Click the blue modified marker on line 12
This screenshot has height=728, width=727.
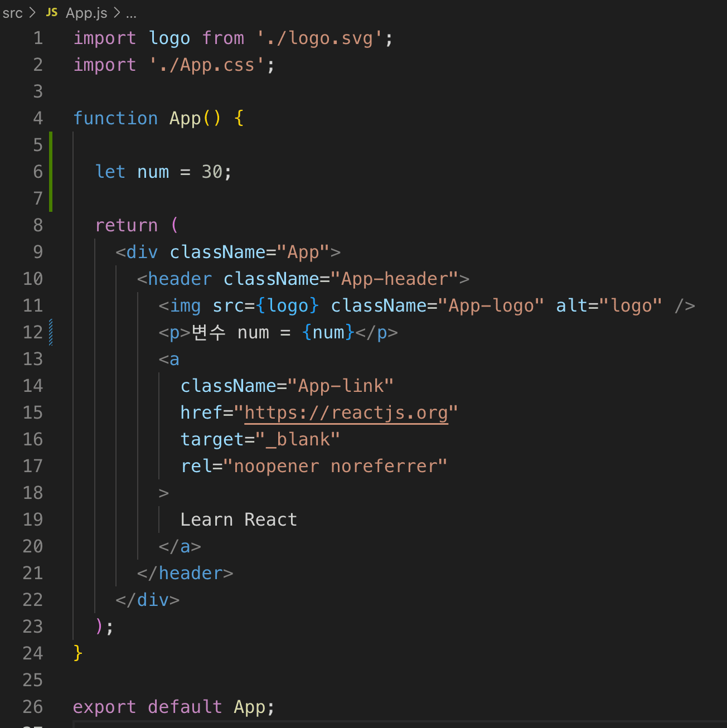(x=51, y=332)
